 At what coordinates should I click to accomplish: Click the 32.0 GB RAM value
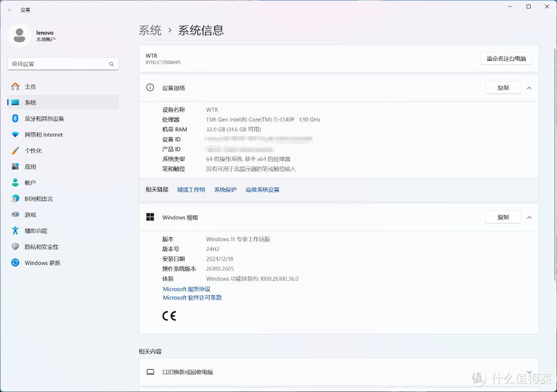(x=234, y=129)
